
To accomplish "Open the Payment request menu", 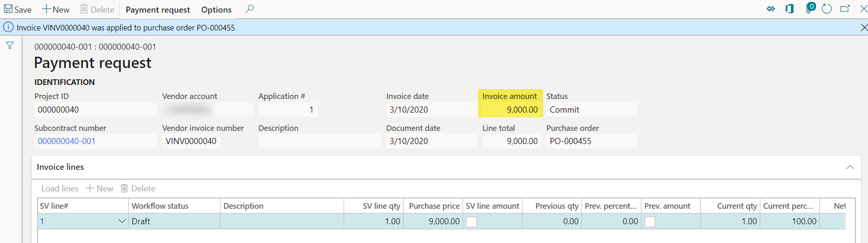I will [158, 10].
